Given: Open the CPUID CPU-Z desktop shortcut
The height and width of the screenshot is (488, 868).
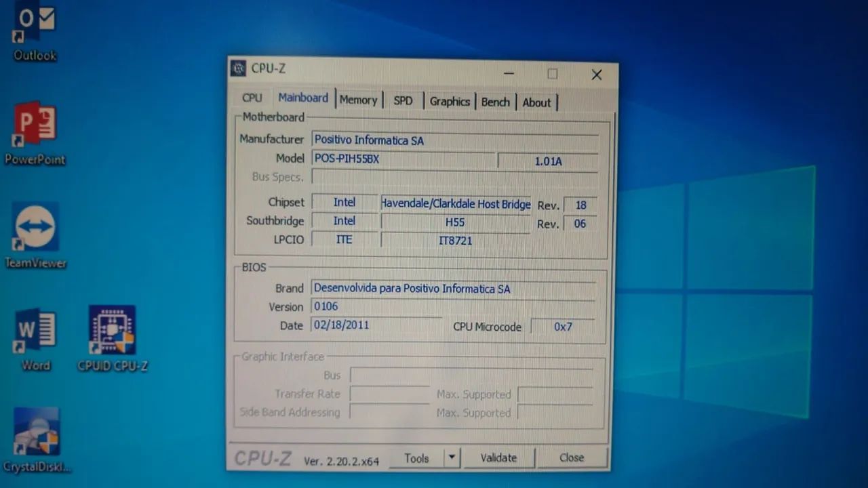Looking at the screenshot, I should 113,339.
